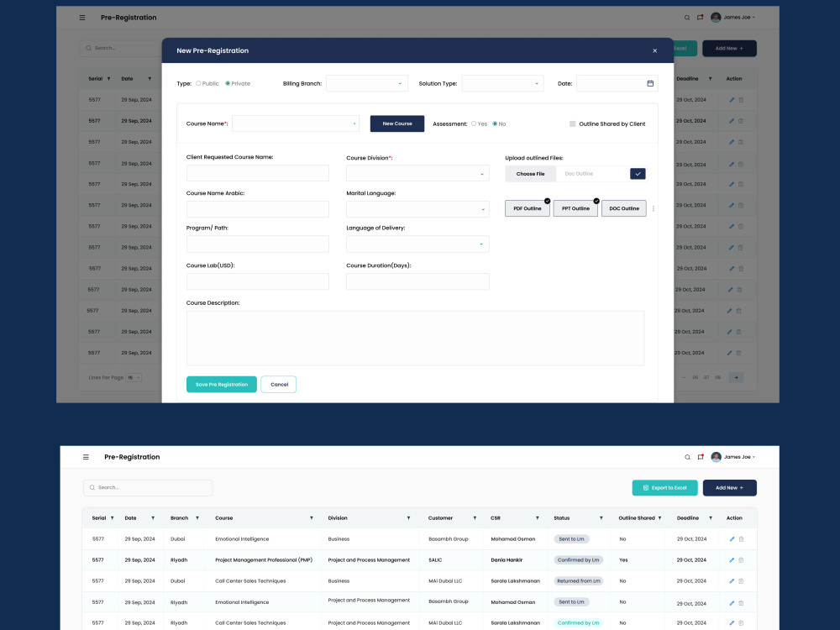The image size is (840, 630).
Task: Delete the Project Management Professional (PMP) row
Action: coord(742,559)
